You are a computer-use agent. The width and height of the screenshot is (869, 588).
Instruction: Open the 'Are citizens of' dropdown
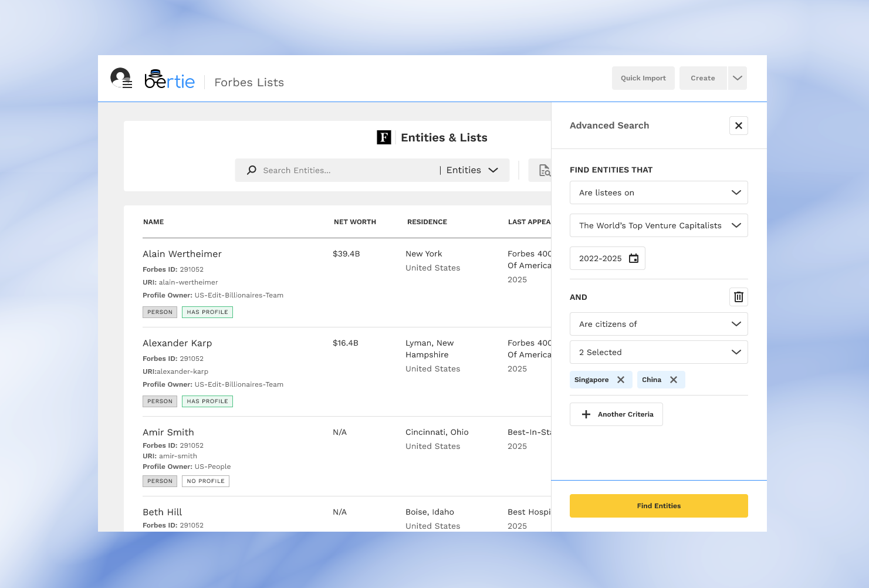tap(659, 324)
